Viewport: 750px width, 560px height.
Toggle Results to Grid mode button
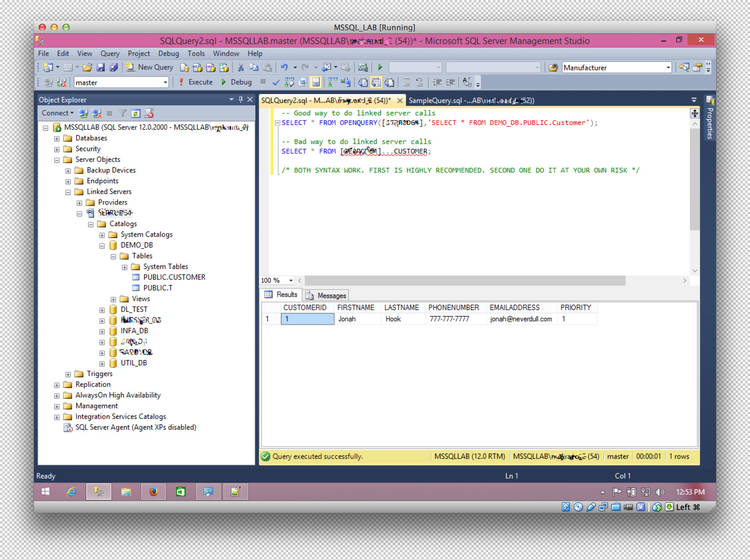(376, 82)
